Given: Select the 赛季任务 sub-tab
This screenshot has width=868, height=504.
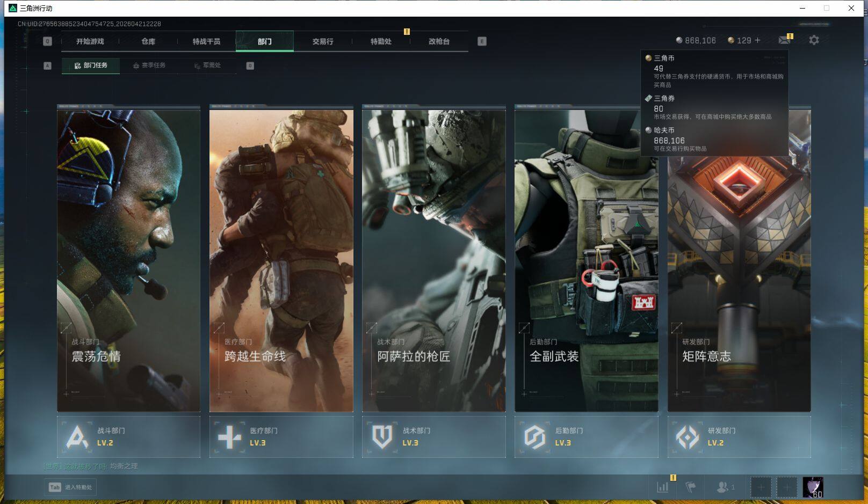Looking at the screenshot, I should [x=149, y=65].
